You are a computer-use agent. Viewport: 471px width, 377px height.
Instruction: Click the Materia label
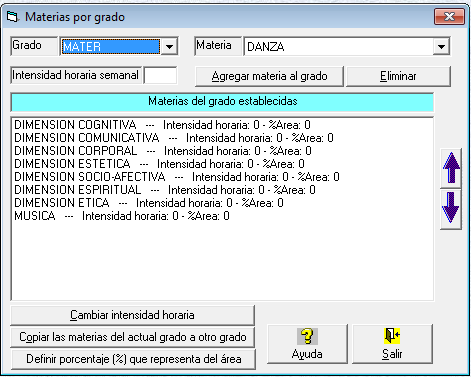coord(218,46)
